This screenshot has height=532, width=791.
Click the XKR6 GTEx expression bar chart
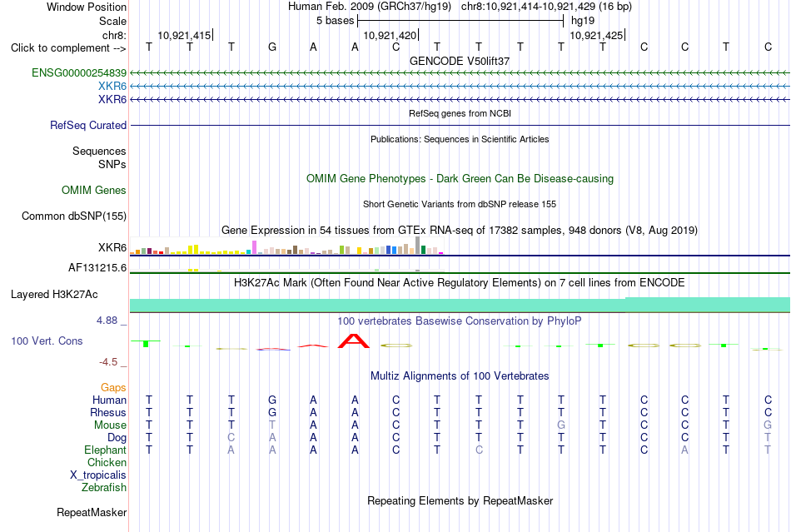click(x=286, y=246)
